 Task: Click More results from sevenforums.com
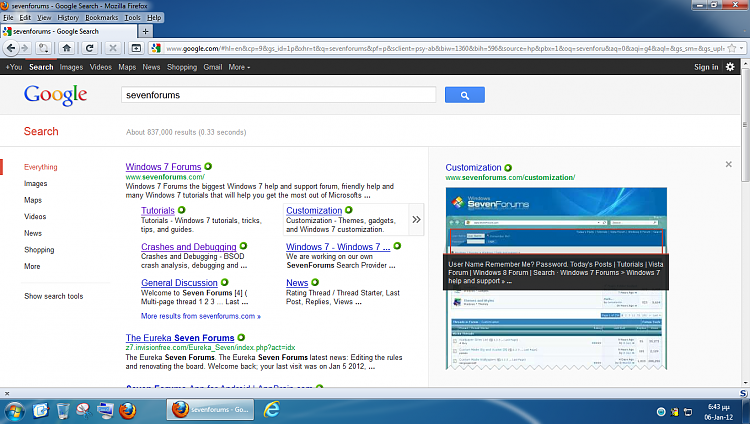click(201, 316)
